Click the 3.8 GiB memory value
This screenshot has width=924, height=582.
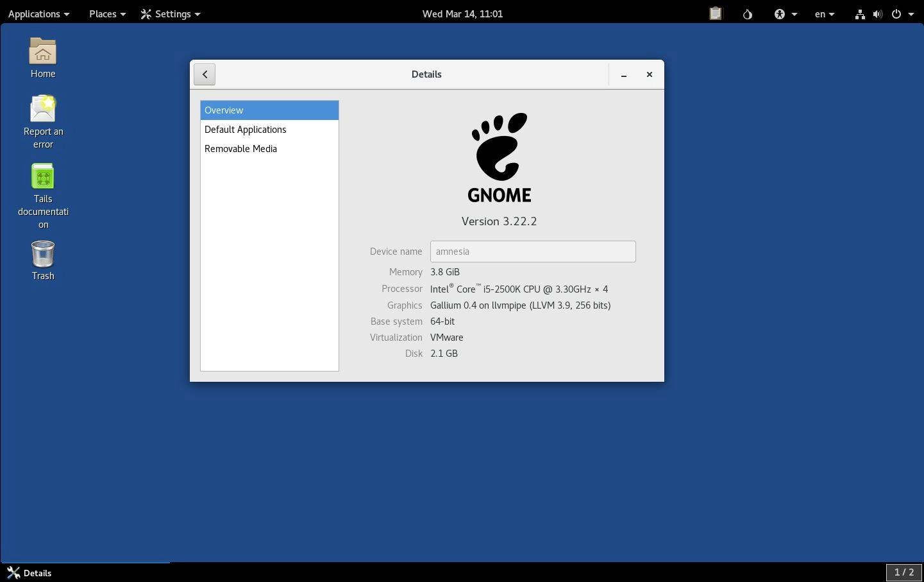(x=445, y=272)
